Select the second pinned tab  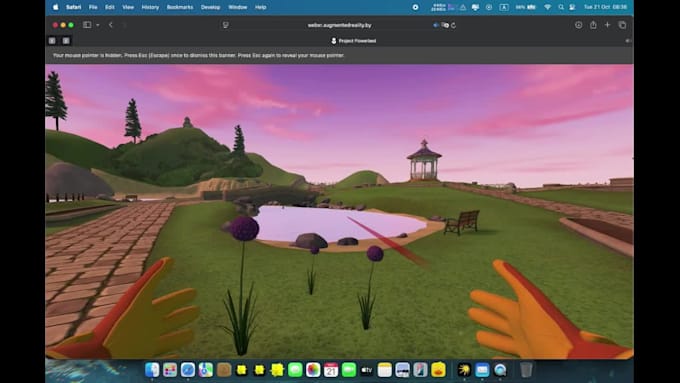point(66,41)
